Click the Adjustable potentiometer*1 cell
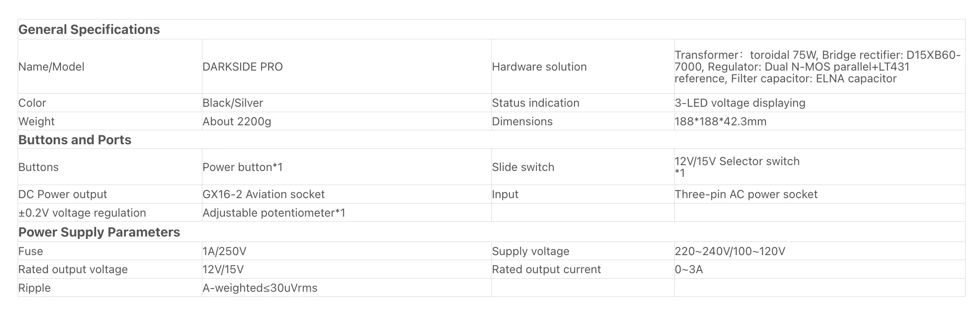Image resolution: width=980 pixels, height=313 pixels. (x=274, y=213)
